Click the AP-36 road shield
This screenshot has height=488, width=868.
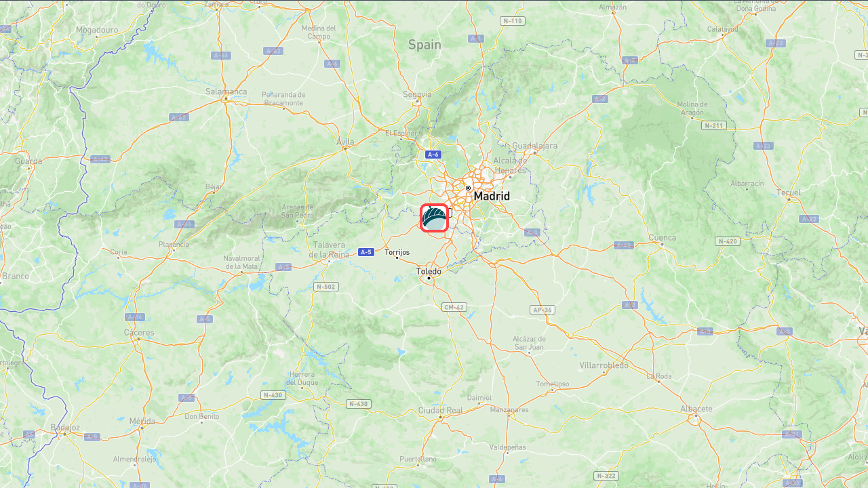pos(542,310)
